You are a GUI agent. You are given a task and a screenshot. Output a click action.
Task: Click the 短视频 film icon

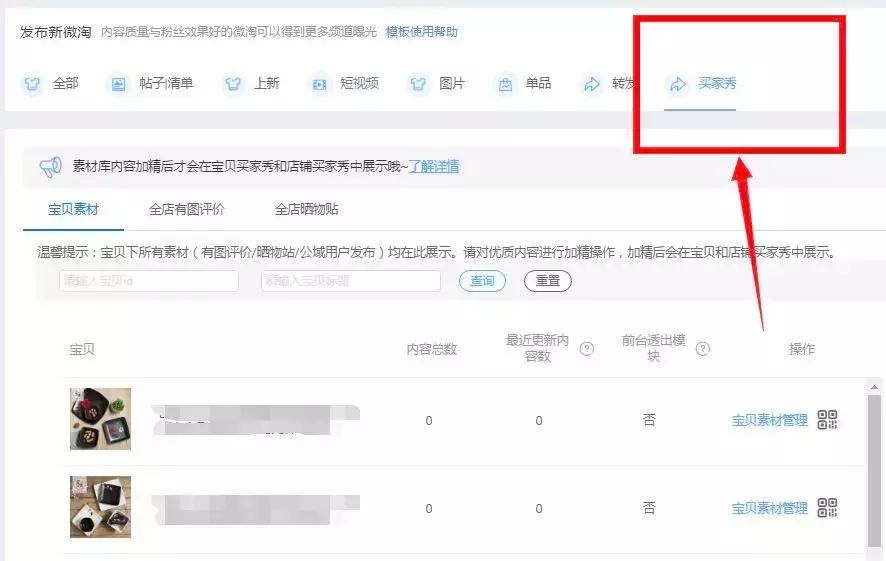(319, 84)
